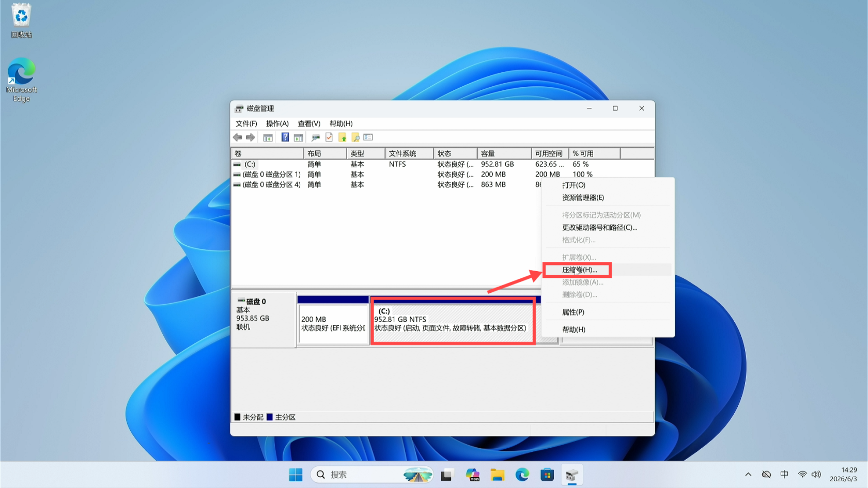Select the (C:) volume row
The height and width of the screenshot is (488, 868).
pyautogui.click(x=442, y=164)
